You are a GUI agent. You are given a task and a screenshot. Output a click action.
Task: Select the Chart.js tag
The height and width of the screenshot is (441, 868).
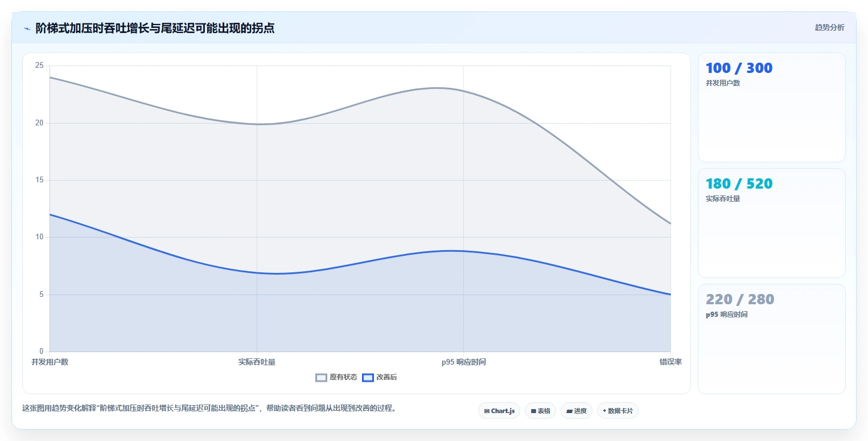[499, 411]
